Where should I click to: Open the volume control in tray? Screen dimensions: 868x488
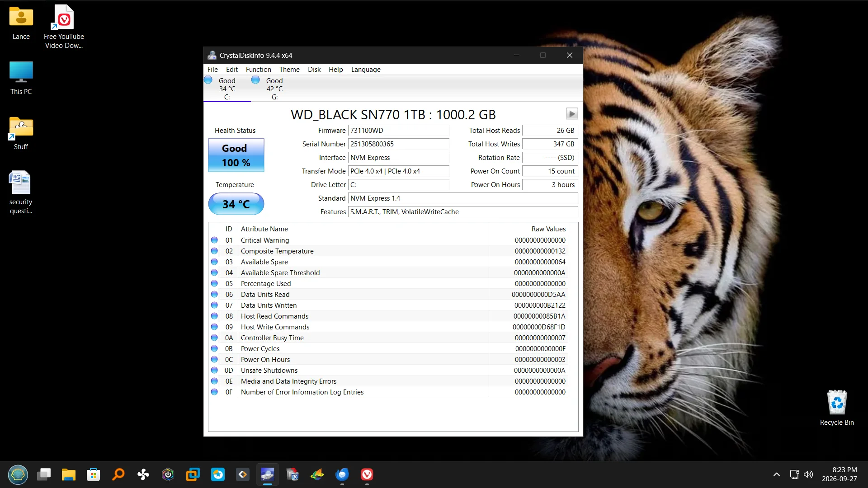pyautogui.click(x=808, y=474)
